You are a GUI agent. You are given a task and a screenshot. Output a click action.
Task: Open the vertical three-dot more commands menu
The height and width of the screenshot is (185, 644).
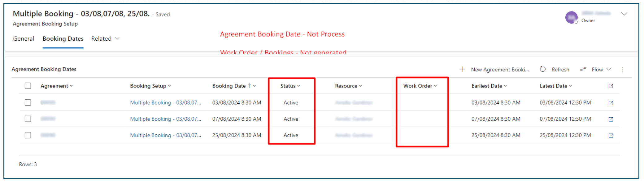623,70
